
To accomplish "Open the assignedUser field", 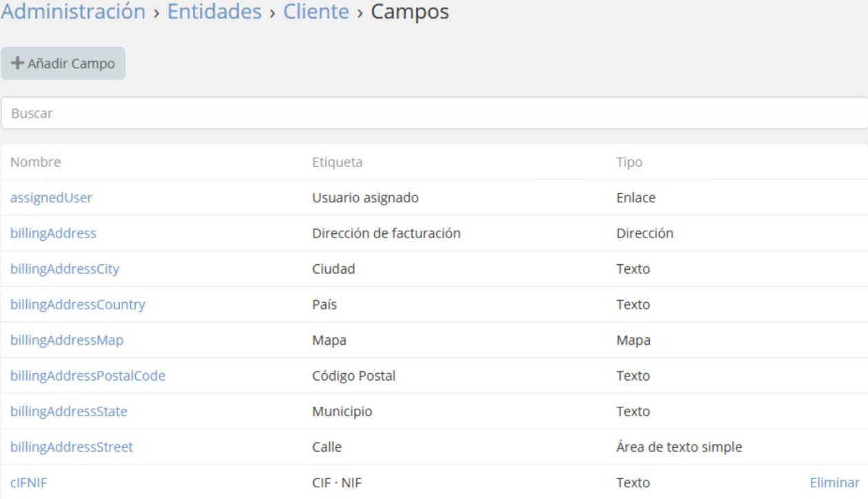I will [x=51, y=198].
